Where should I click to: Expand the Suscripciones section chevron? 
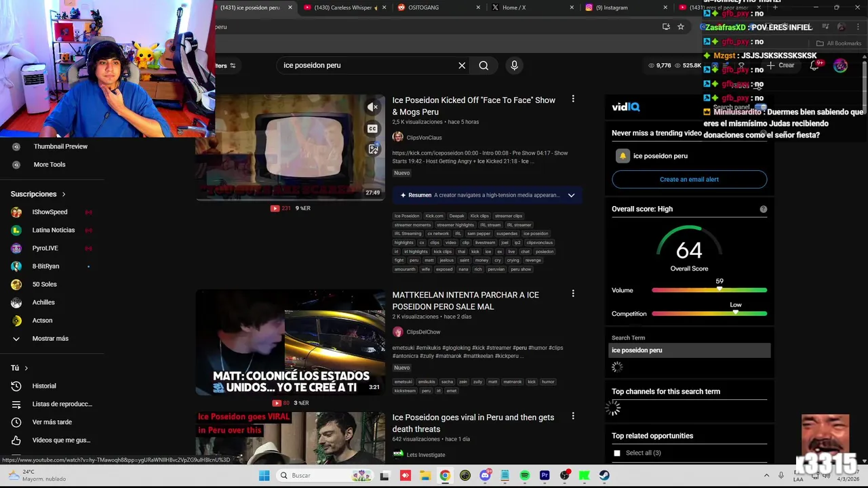tap(64, 194)
